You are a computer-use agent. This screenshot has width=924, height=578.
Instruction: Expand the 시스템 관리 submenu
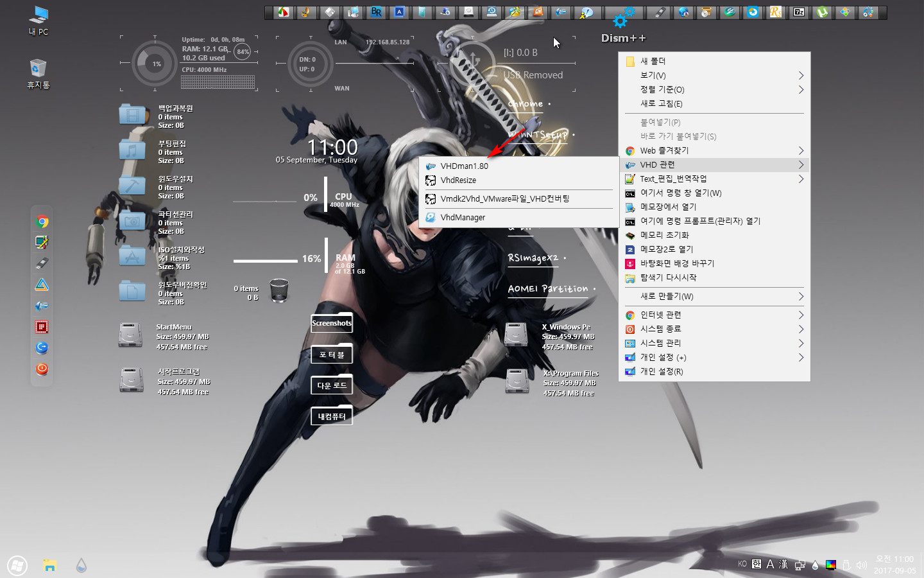(x=714, y=343)
